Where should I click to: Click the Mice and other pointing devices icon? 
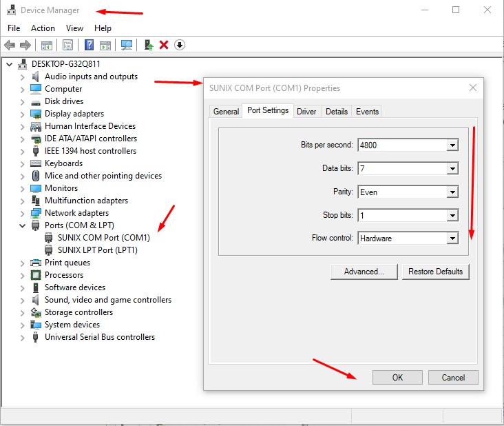36,176
